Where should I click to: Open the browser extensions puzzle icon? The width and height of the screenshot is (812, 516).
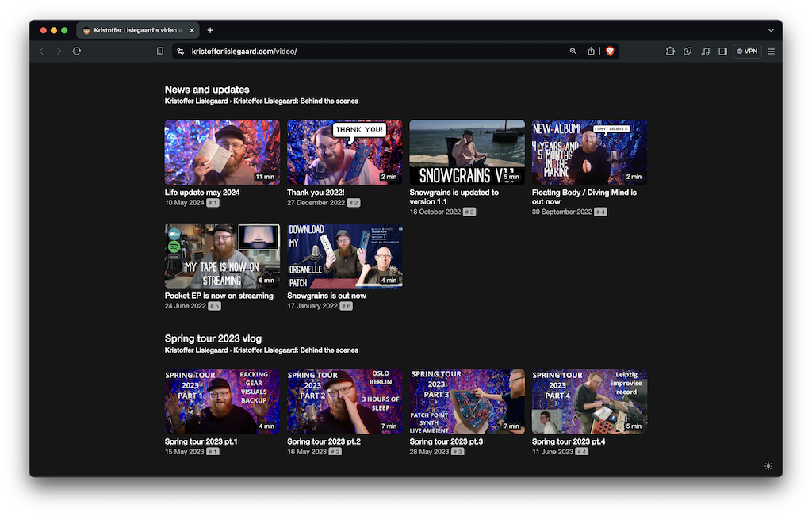pos(670,51)
